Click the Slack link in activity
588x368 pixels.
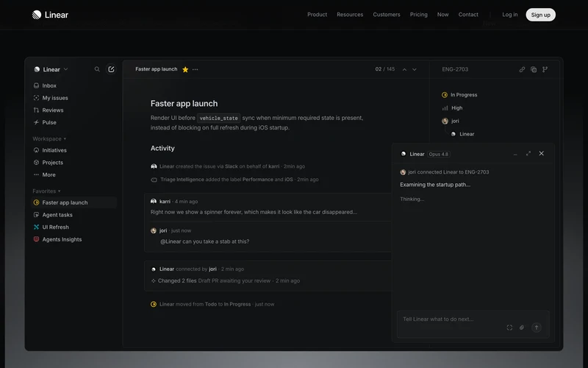pos(232,166)
